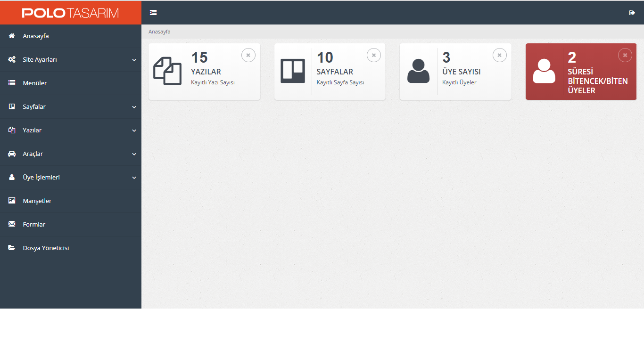
Task: Click the folder icon beside Dosya Yöneticisi
Action: point(12,248)
